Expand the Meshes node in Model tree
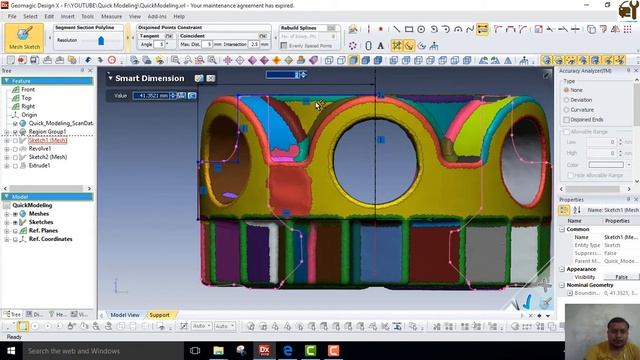 click(7, 214)
